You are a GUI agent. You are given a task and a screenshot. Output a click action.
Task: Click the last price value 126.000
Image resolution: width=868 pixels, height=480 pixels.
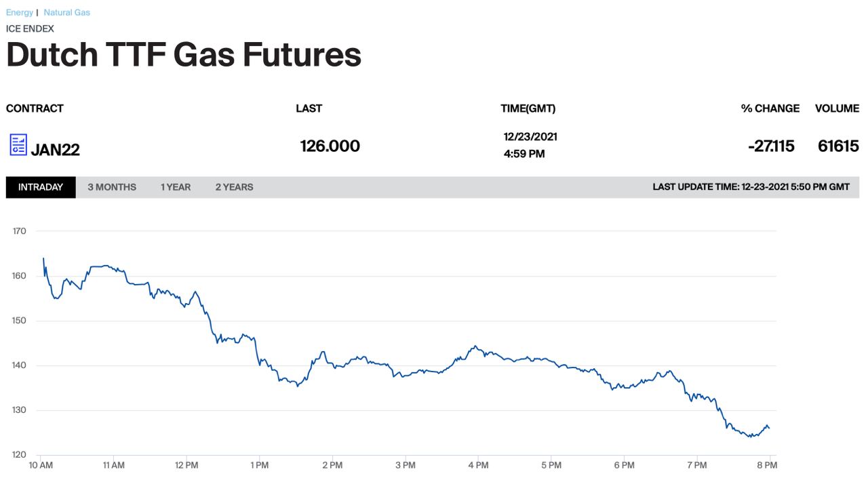[x=330, y=146]
